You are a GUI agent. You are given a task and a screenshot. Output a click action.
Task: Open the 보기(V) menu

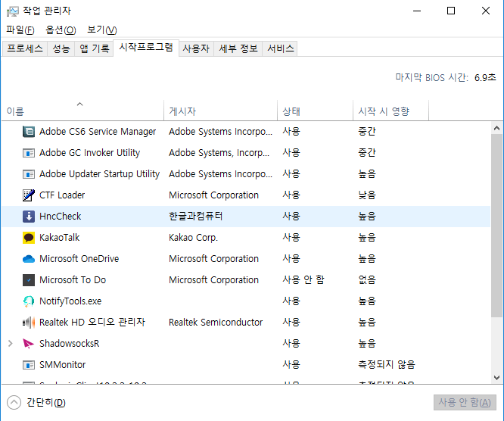(102, 30)
